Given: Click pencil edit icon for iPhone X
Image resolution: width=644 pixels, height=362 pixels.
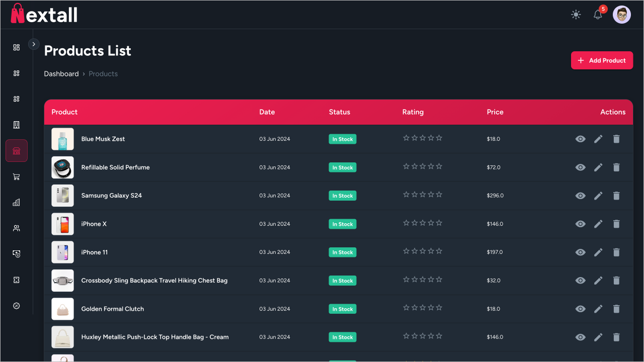Looking at the screenshot, I should point(598,224).
